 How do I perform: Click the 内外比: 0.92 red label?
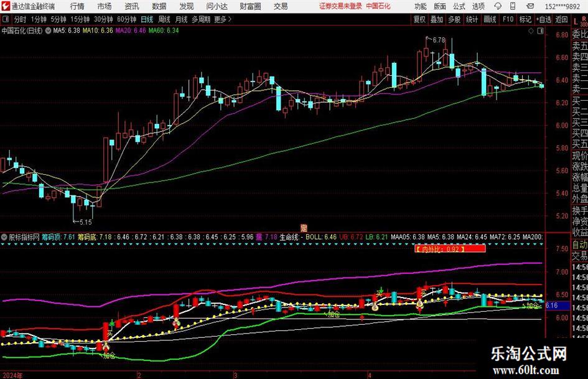(450, 248)
